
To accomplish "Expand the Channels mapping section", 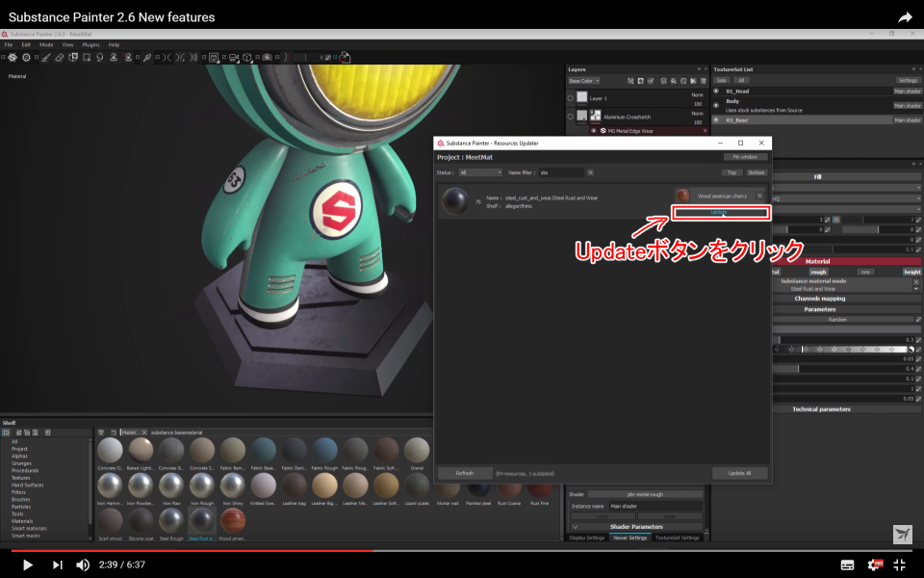I will coord(820,299).
